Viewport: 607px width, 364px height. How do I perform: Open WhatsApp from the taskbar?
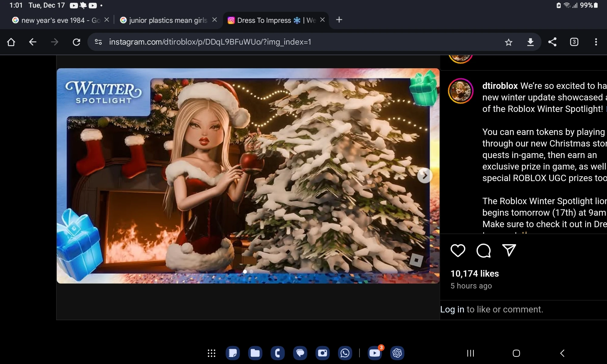click(x=345, y=353)
